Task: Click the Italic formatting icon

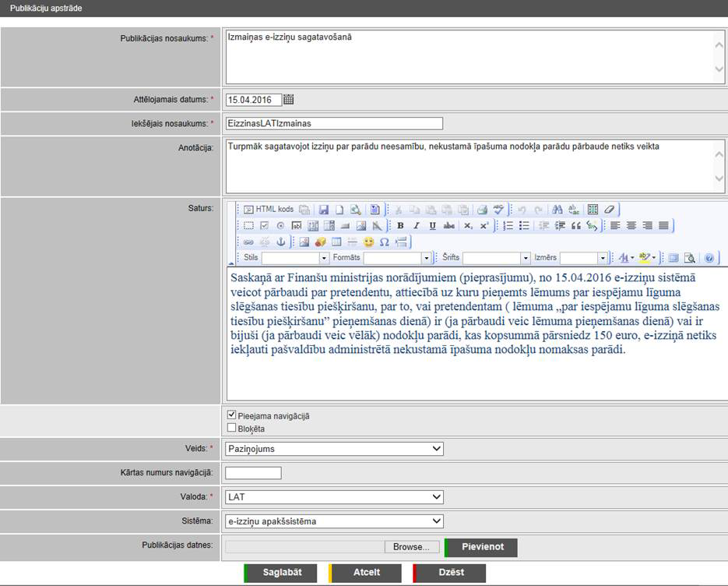Action: click(x=417, y=226)
